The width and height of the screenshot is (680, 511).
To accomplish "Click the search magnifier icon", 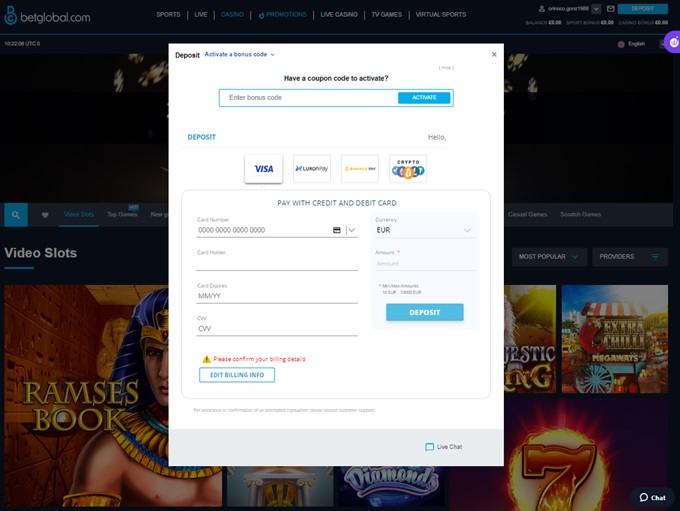I will (16, 215).
